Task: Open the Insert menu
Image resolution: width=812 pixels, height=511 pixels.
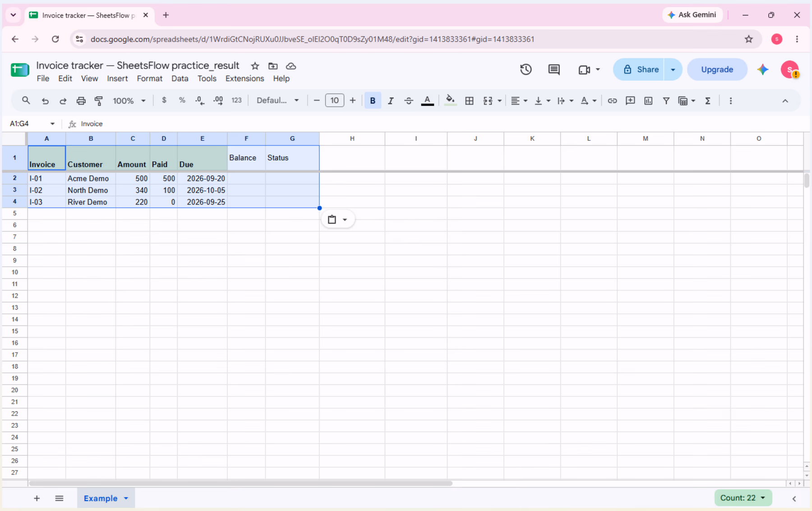Action: pos(117,79)
